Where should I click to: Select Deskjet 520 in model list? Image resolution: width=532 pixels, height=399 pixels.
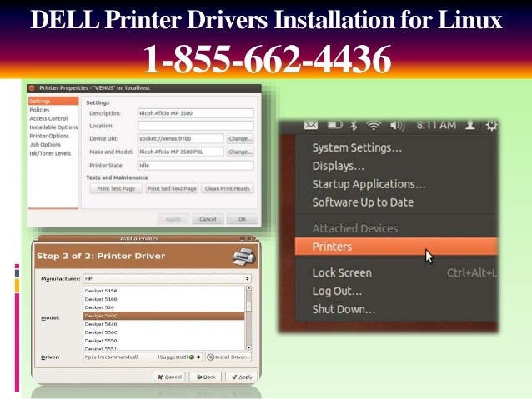164,307
